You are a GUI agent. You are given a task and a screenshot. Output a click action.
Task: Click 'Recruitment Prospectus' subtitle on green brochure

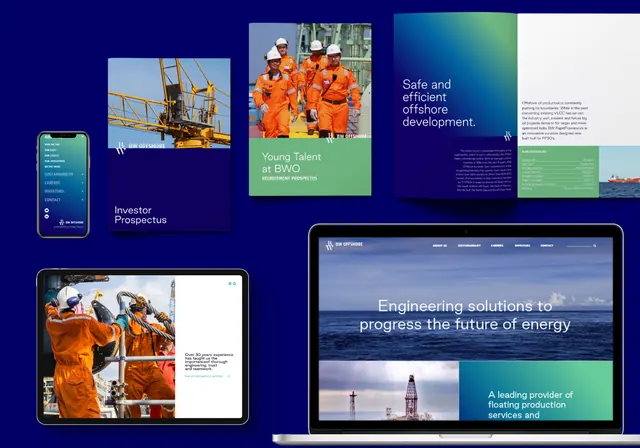pos(289,178)
